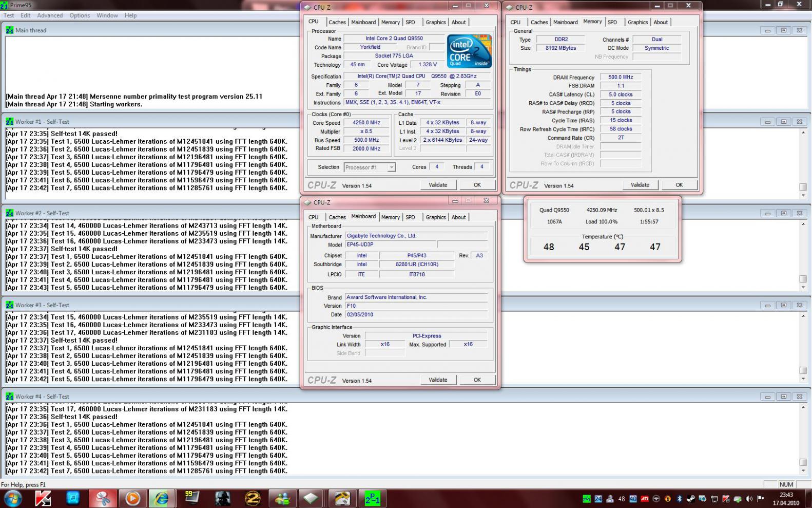Viewport: 812px width, 508px height.
Task: Open the Action Center flag icon
Action: [x=760, y=499]
